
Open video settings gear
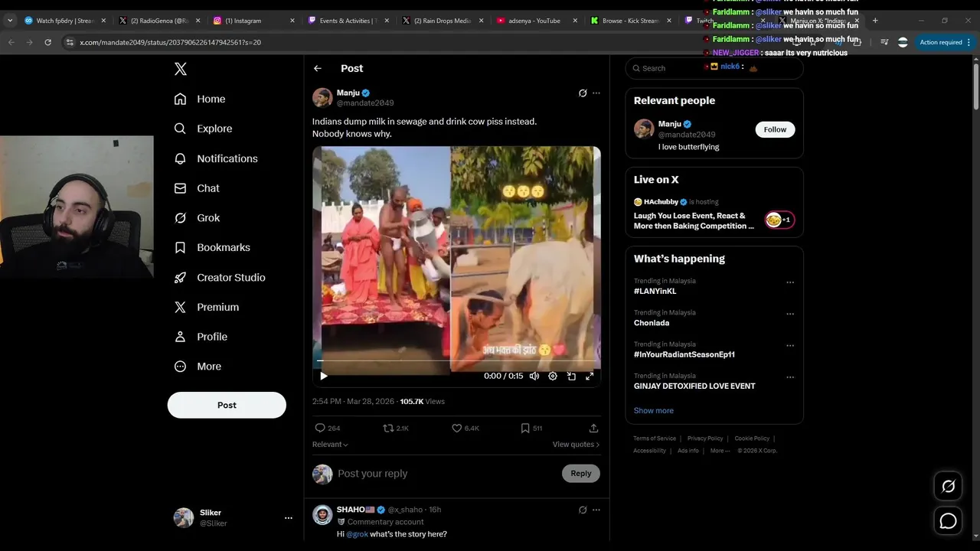click(553, 376)
